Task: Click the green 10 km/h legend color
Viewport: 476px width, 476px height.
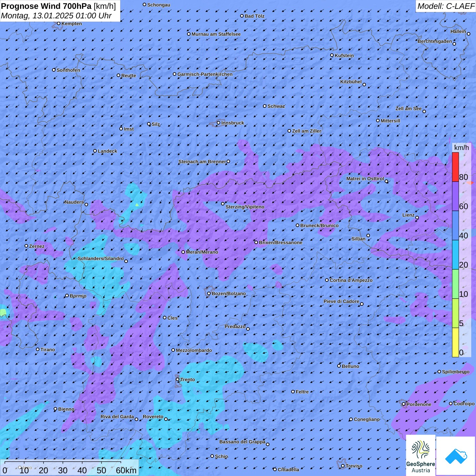Action: click(x=455, y=284)
